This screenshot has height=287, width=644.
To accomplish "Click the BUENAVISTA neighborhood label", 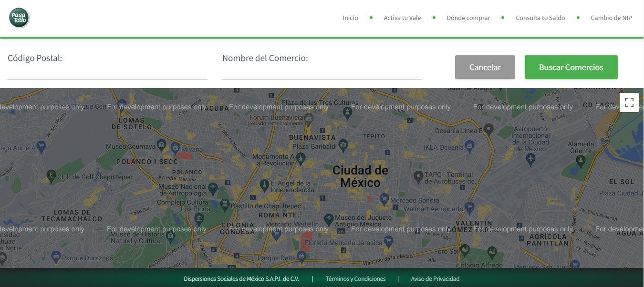I will coord(312,137).
